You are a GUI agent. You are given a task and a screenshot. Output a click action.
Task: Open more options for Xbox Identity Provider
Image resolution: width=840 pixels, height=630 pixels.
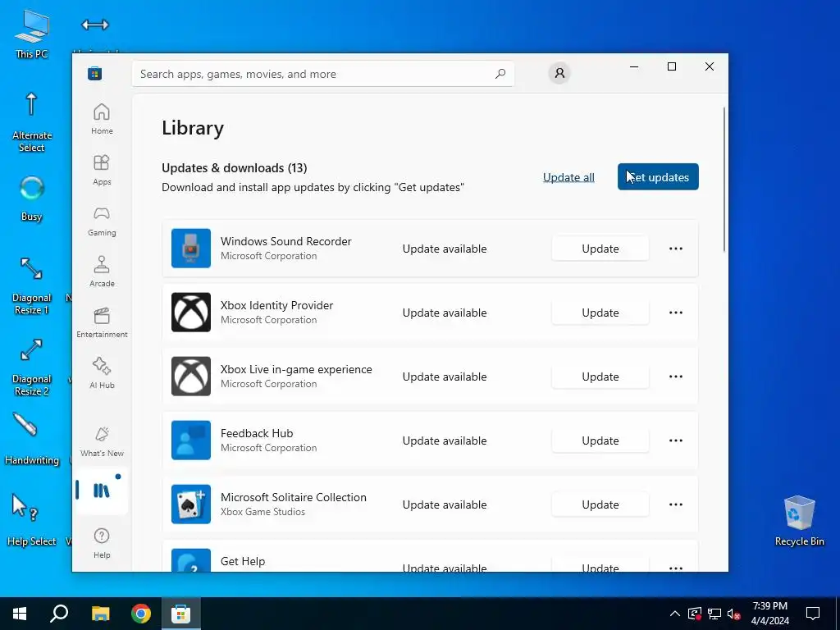pos(676,313)
